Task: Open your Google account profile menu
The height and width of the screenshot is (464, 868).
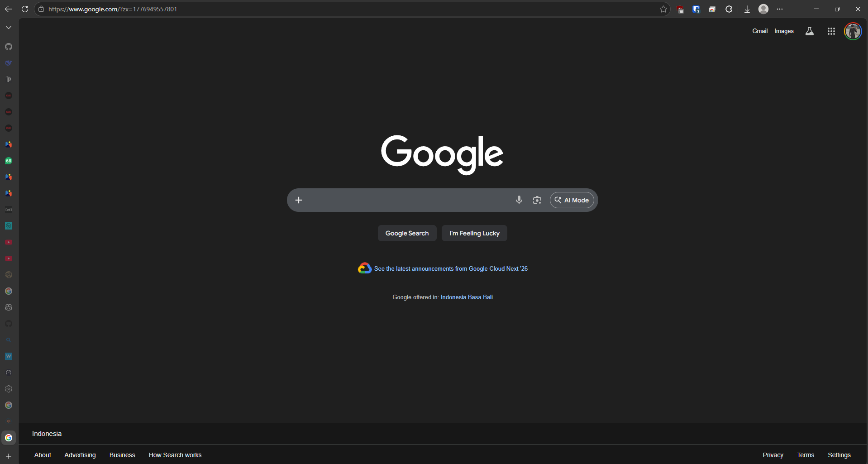Action: click(x=854, y=31)
